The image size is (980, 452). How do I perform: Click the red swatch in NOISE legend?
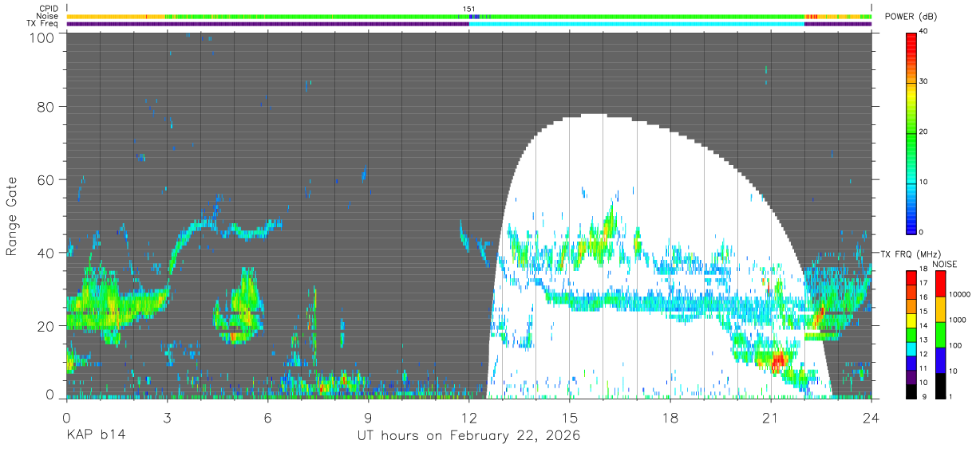(942, 284)
